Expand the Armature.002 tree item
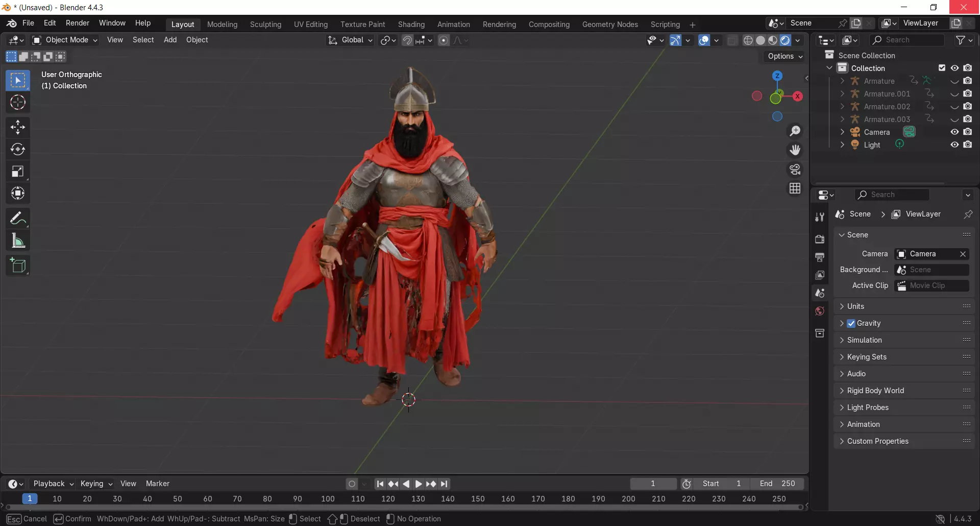Screen dimensions: 980x526 click(x=842, y=106)
